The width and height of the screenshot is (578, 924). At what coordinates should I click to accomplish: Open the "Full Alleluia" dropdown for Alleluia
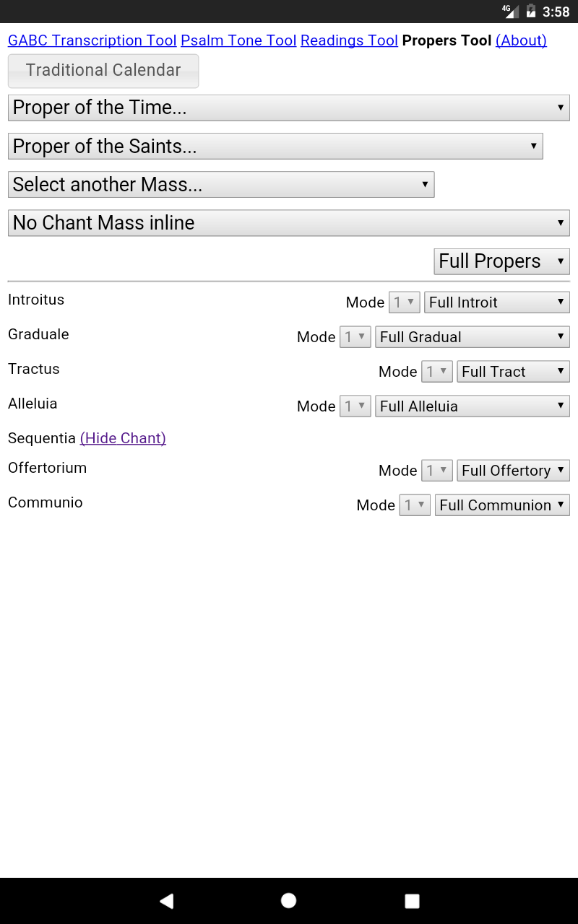[472, 406]
